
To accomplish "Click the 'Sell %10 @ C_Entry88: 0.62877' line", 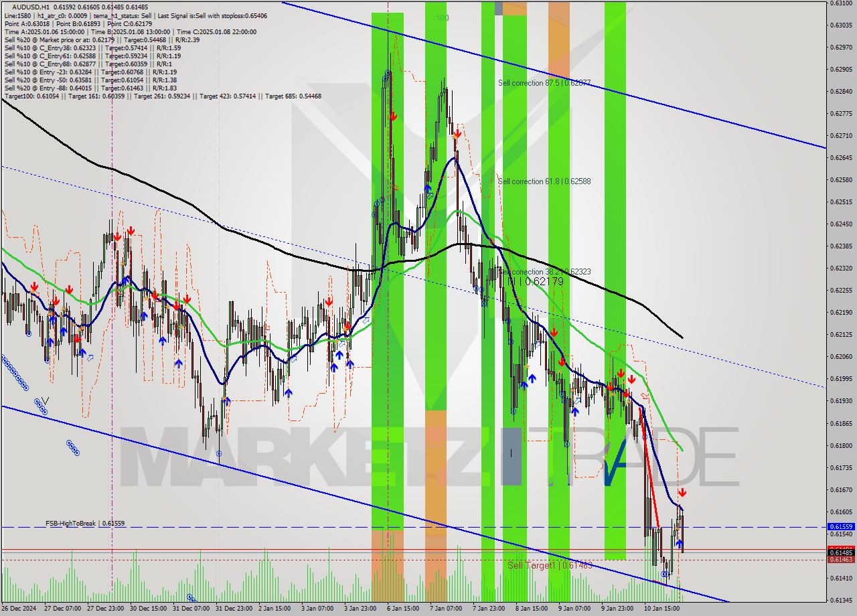I will coord(88,64).
